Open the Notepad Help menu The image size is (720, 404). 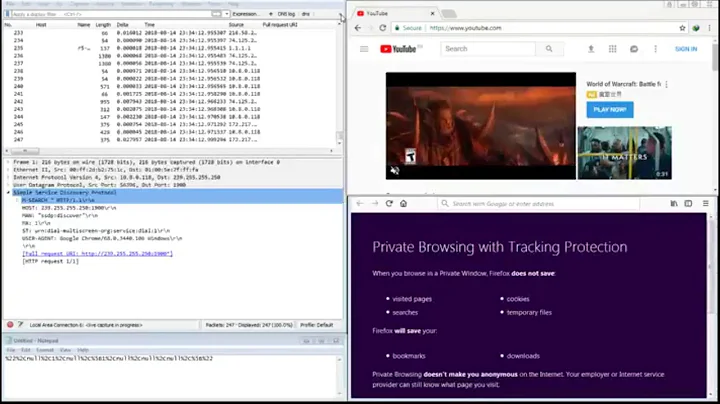click(83, 350)
